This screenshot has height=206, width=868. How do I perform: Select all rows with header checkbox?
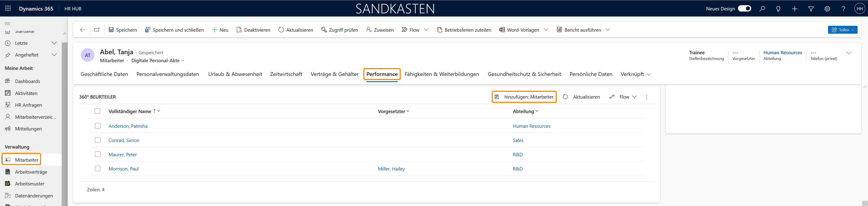pyautogui.click(x=98, y=111)
